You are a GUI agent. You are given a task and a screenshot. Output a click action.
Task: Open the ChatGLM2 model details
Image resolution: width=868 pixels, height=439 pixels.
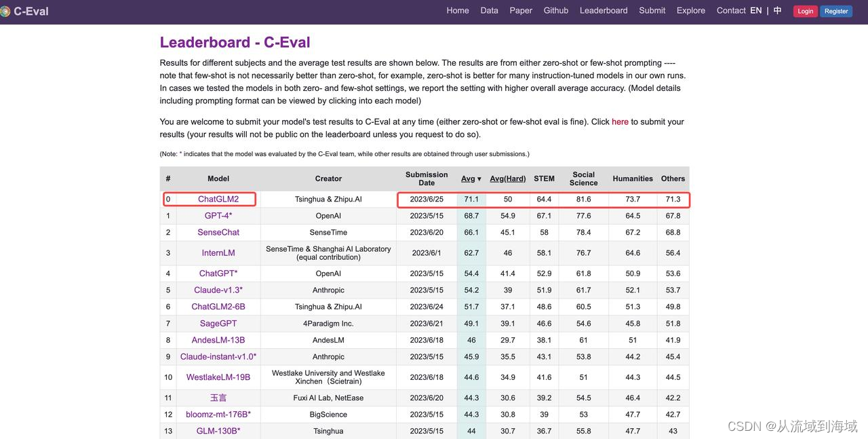click(218, 199)
